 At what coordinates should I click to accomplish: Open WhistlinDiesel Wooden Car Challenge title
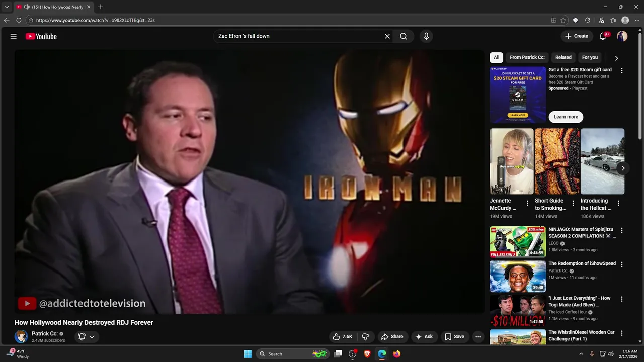(x=582, y=335)
